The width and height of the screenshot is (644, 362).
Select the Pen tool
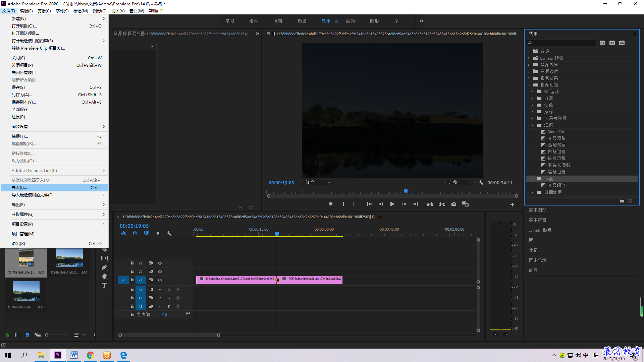[x=104, y=267]
